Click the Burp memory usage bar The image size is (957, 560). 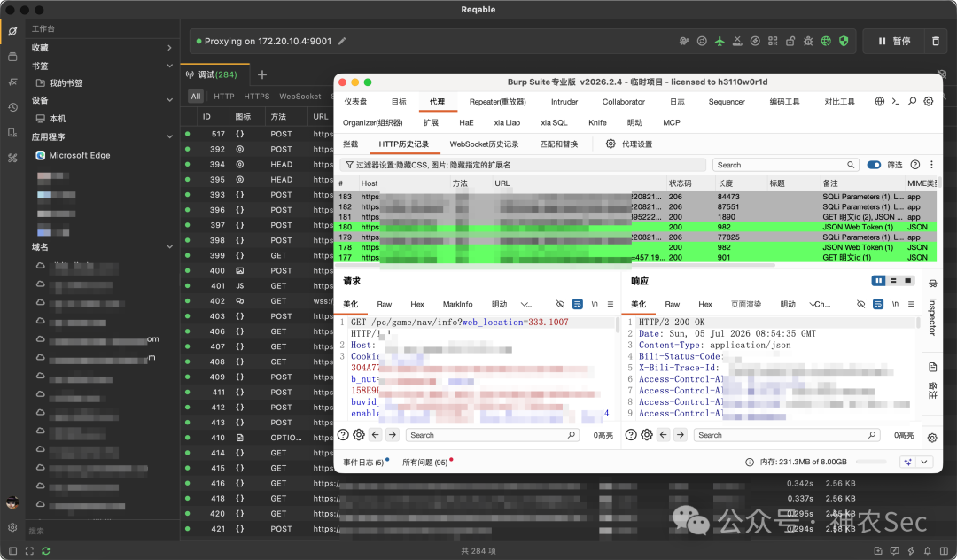point(871,462)
